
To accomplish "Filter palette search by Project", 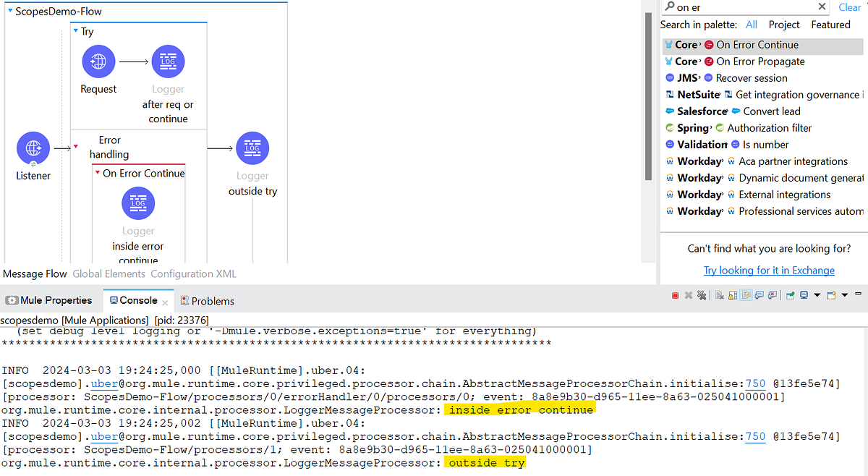I will (x=783, y=24).
